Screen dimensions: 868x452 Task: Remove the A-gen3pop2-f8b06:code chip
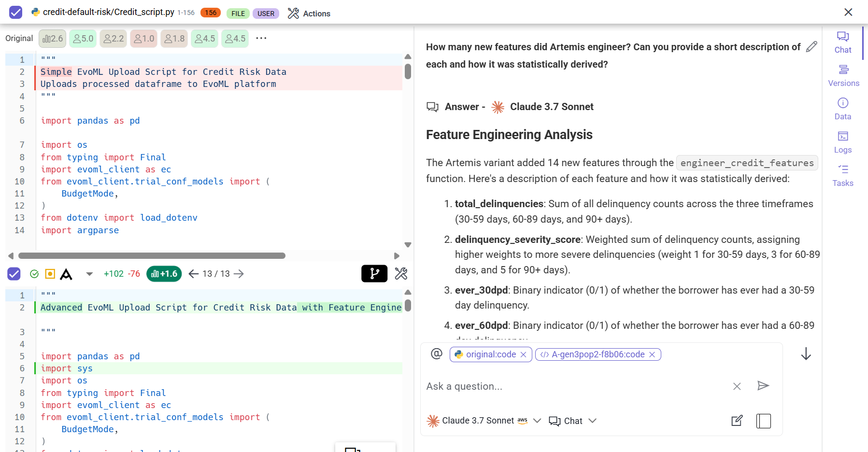pyautogui.click(x=652, y=354)
